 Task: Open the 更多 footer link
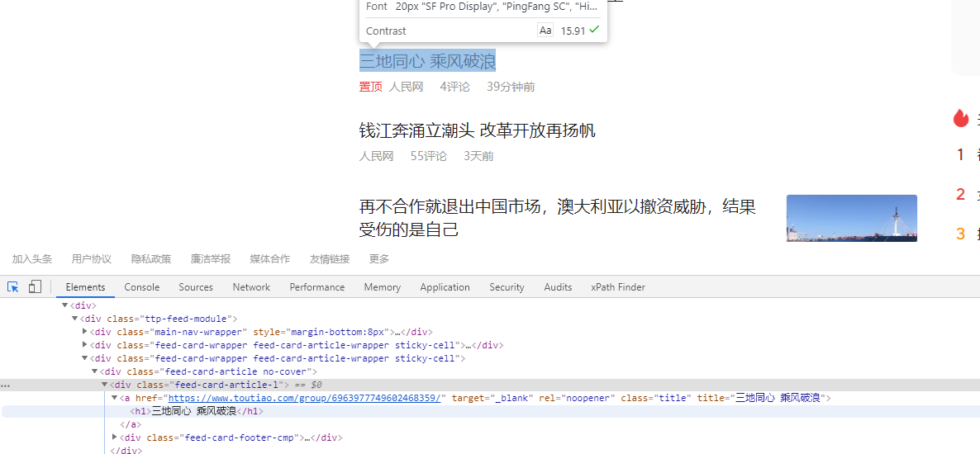pyautogui.click(x=379, y=258)
